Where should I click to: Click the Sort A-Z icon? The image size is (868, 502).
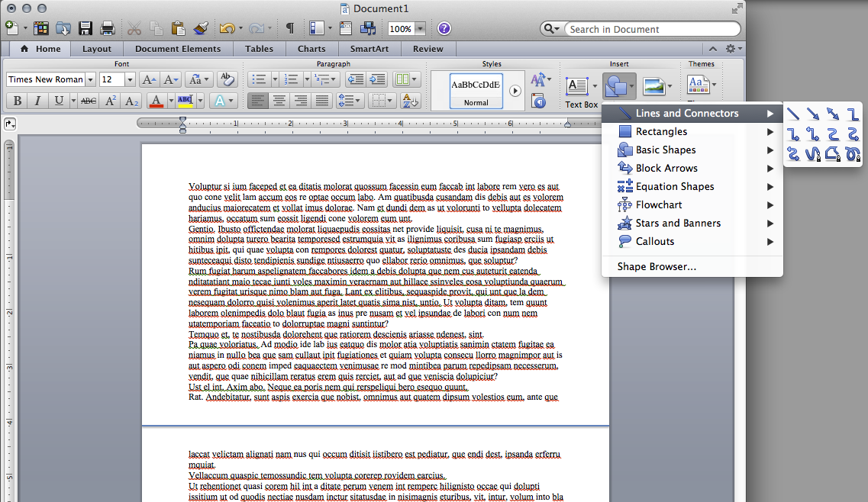pos(409,101)
